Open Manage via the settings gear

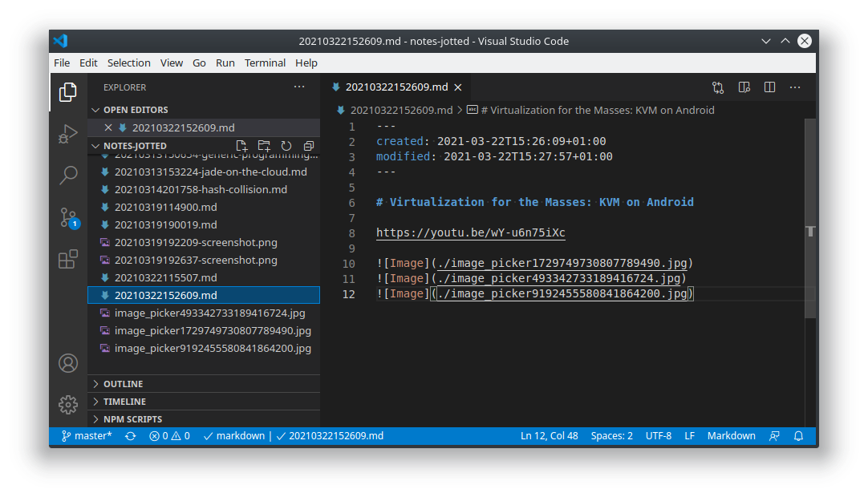click(x=68, y=405)
